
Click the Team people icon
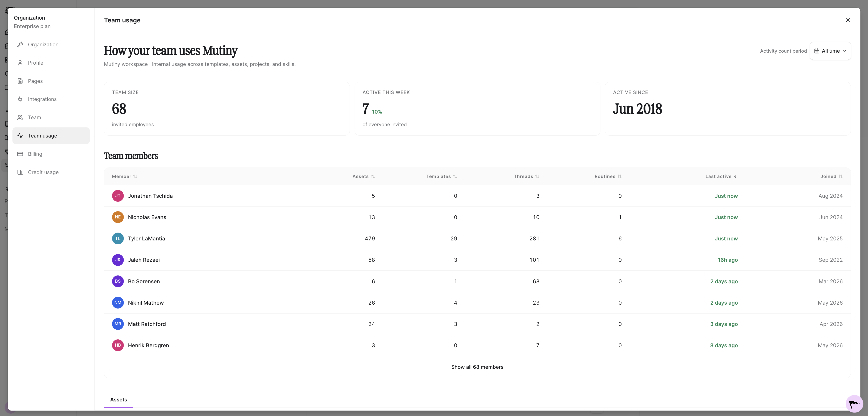click(20, 117)
